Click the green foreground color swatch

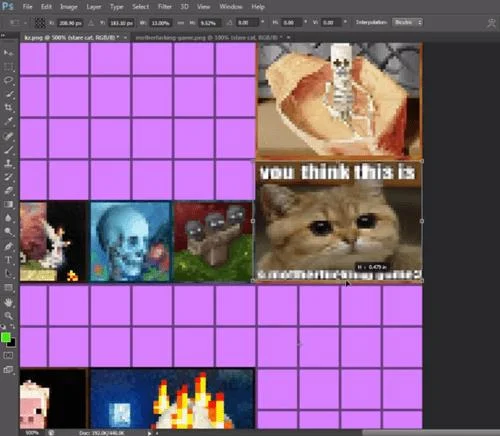6,337
